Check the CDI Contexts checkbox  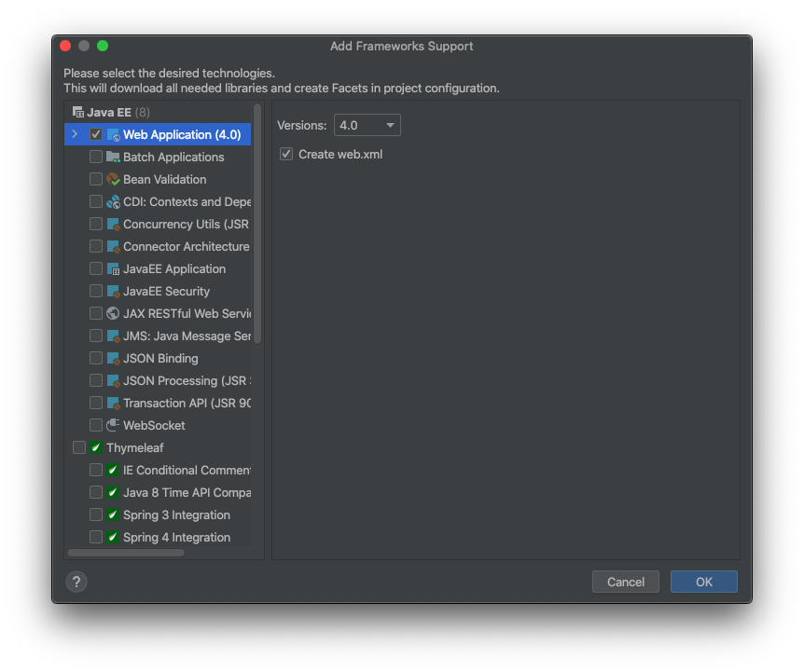point(96,202)
